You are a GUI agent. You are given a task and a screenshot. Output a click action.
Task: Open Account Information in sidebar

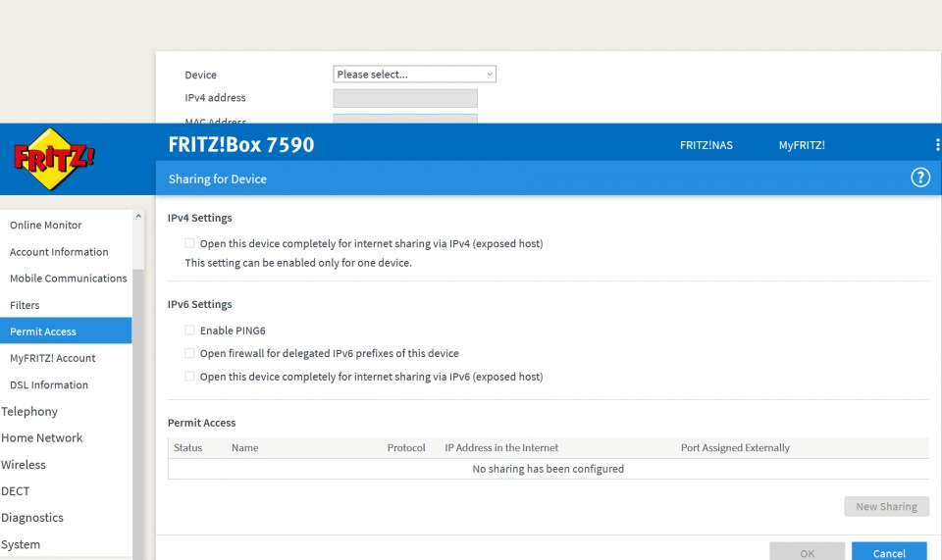click(59, 252)
